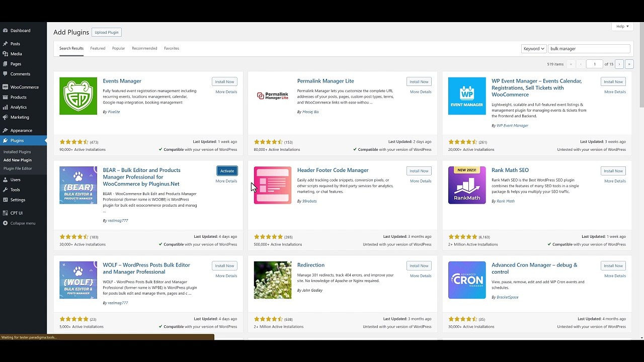
Task: Select the Plugins plug icon
Action: pyautogui.click(x=6, y=140)
